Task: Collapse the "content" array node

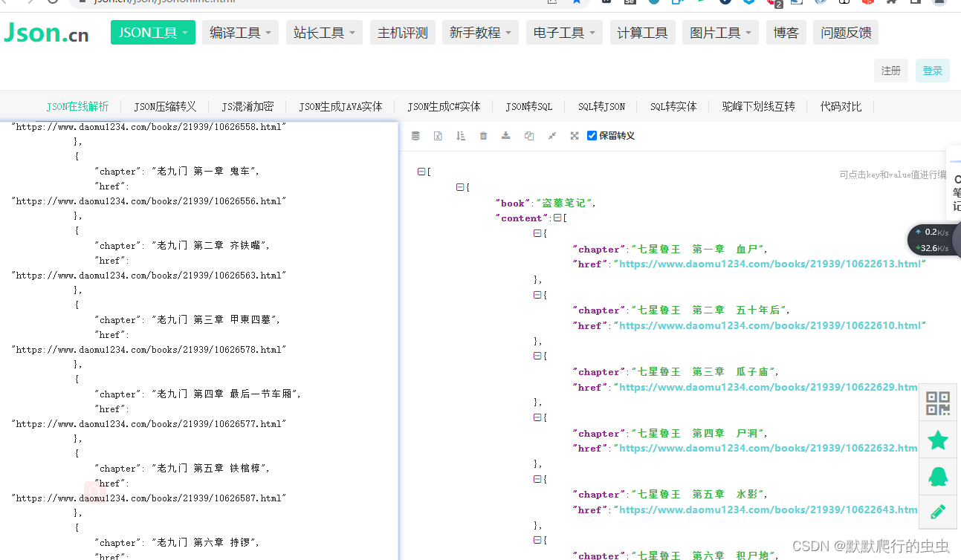Action: (557, 218)
